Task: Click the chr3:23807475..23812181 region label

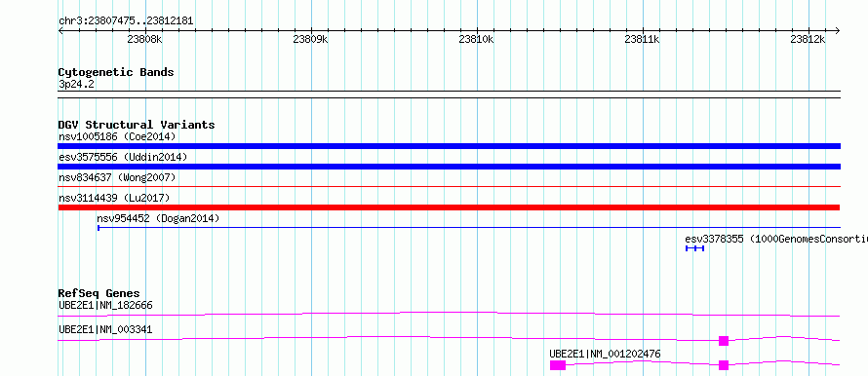Action: pos(126,21)
